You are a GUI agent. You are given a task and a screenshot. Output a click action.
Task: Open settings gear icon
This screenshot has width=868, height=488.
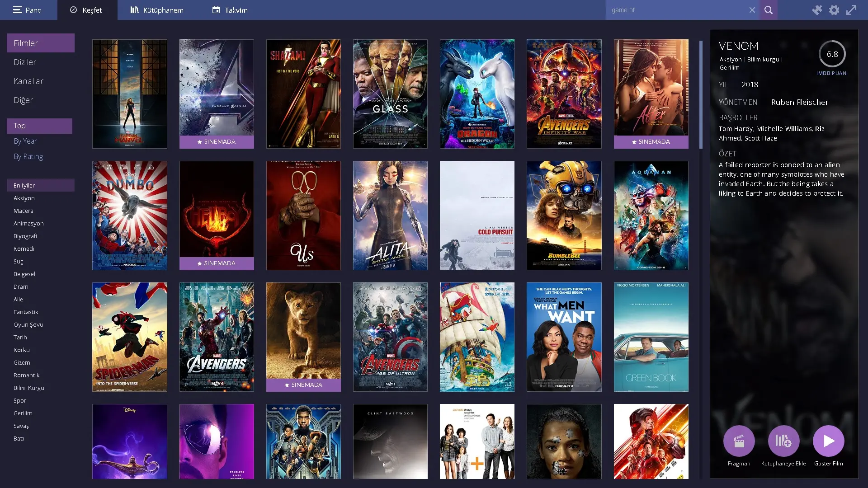click(x=834, y=10)
